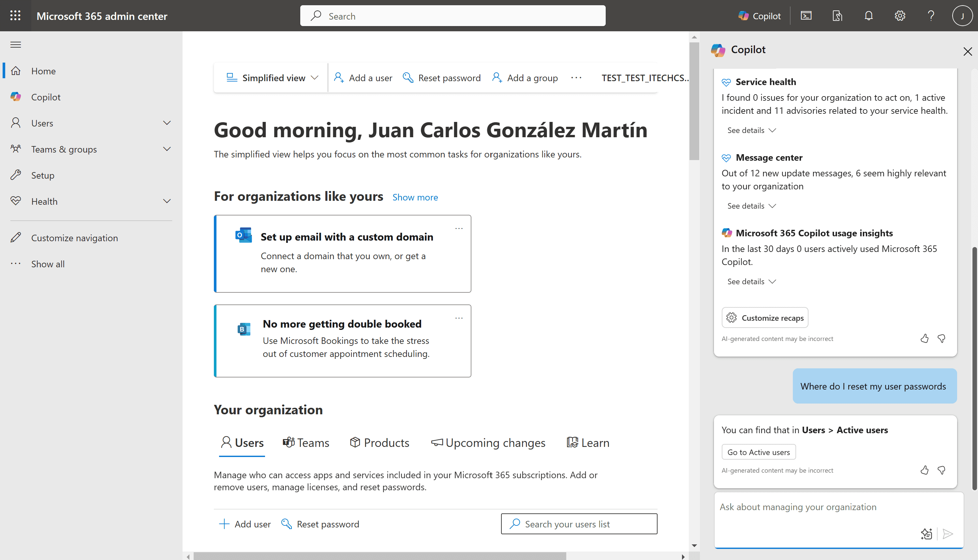Viewport: 978px width, 560px height.
Task: Focus Search your users list field
Action: pos(579,524)
